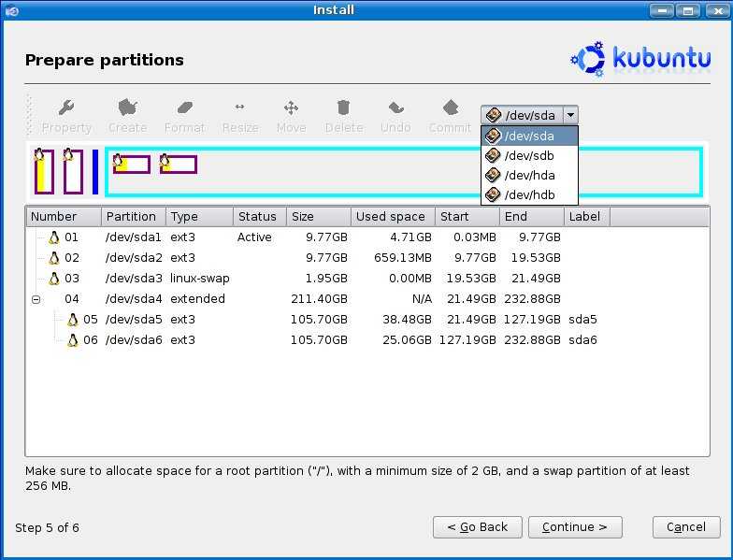The image size is (733, 560).
Task: Click the Undo toolbar icon
Action: 395,108
